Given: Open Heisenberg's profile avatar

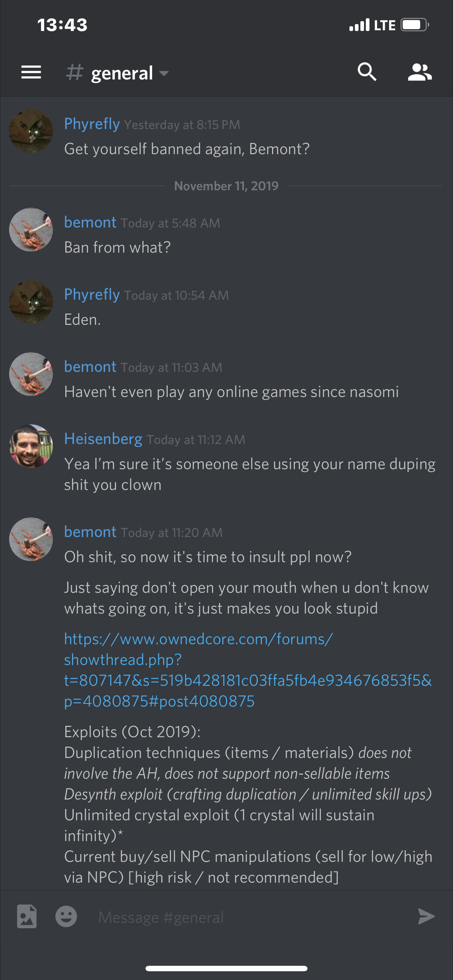Looking at the screenshot, I should [x=31, y=446].
